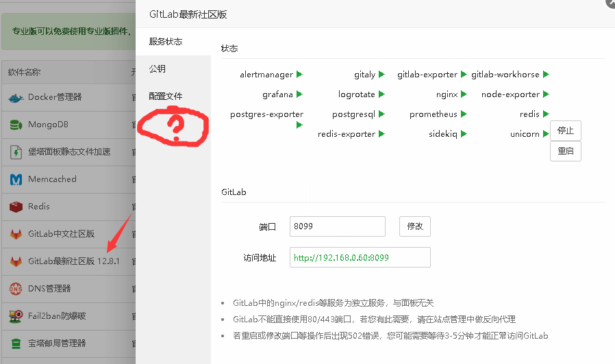Switch to the 公钥 tab
The image size is (615, 364).
pyautogui.click(x=173, y=69)
